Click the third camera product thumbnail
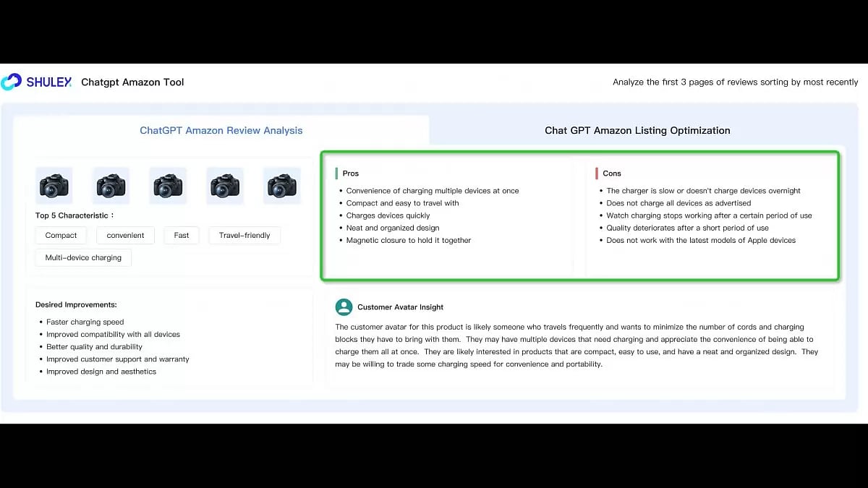The height and width of the screenshot is (488, 868). pos(168,185)
